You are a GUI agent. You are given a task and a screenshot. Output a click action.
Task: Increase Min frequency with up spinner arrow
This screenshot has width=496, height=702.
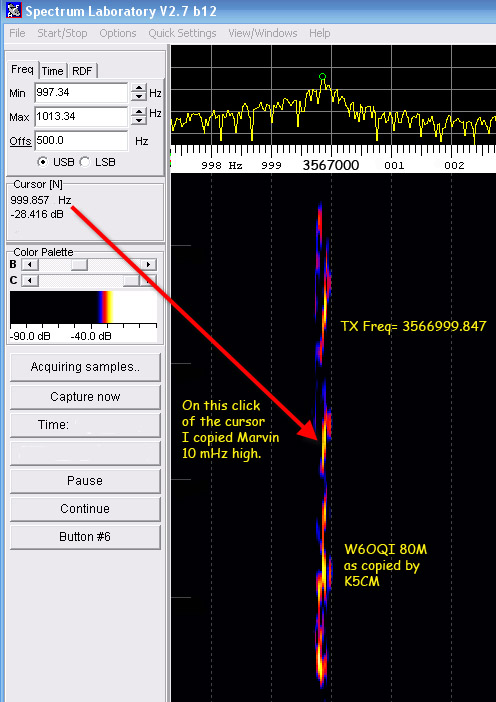[139, 88]
